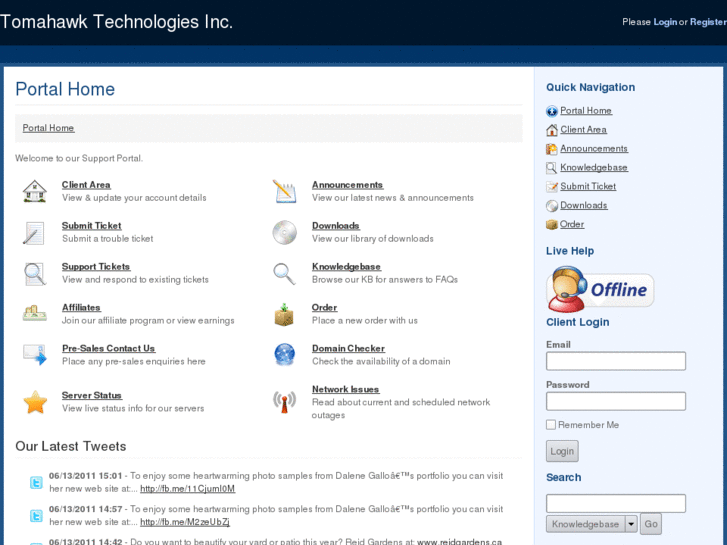
Task: Open the Pre-Sales Contact Us link
Action: pos(108,348)
